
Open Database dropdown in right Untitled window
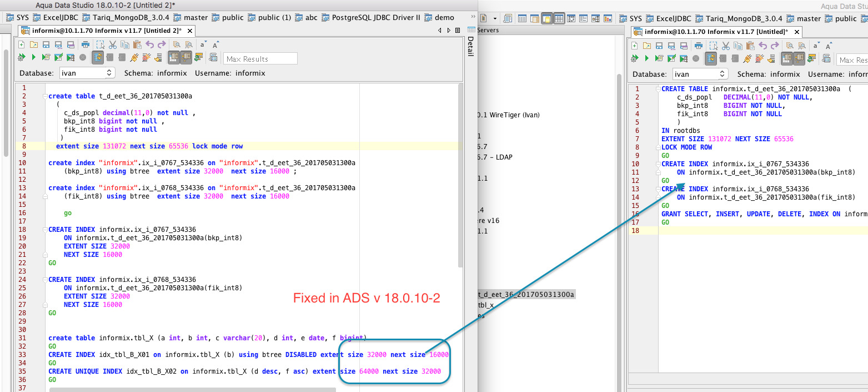tap(700, 74)
